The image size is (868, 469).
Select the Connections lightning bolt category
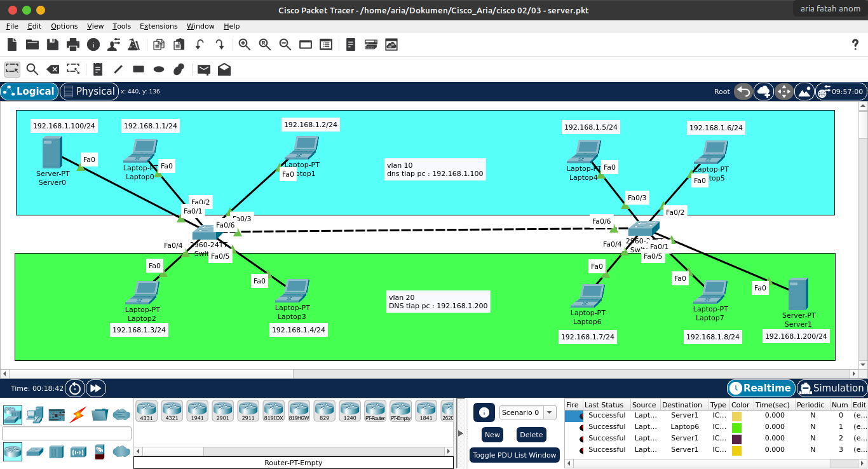[x=78, y=415]
